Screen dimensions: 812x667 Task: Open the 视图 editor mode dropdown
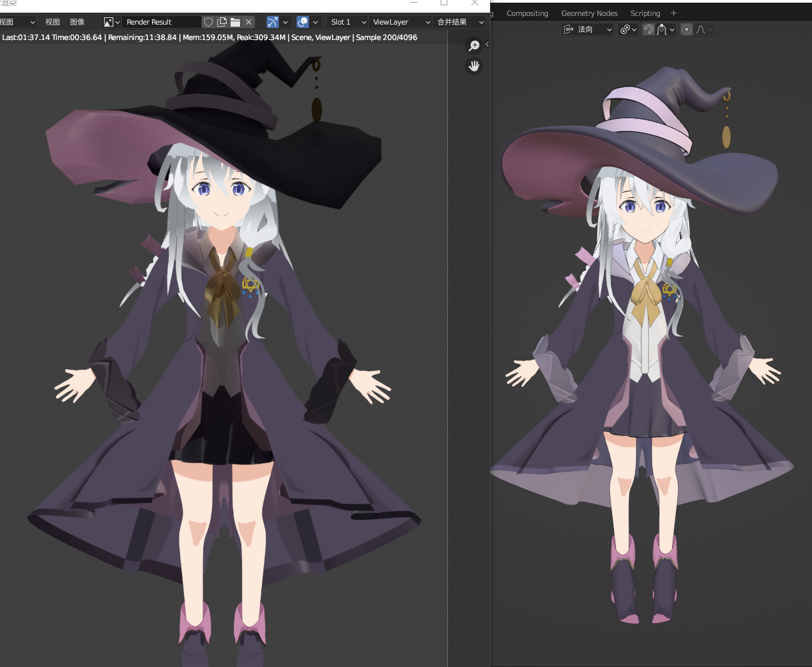18,22
